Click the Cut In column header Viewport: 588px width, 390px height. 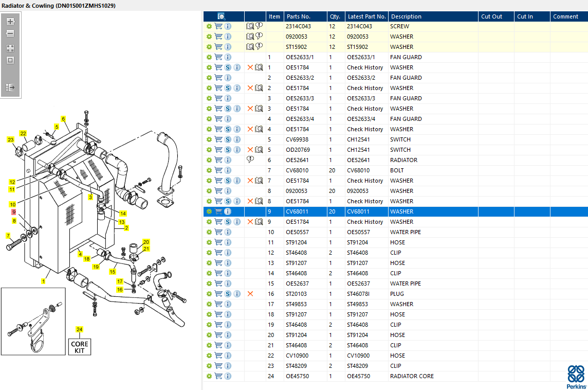point(532,16)
